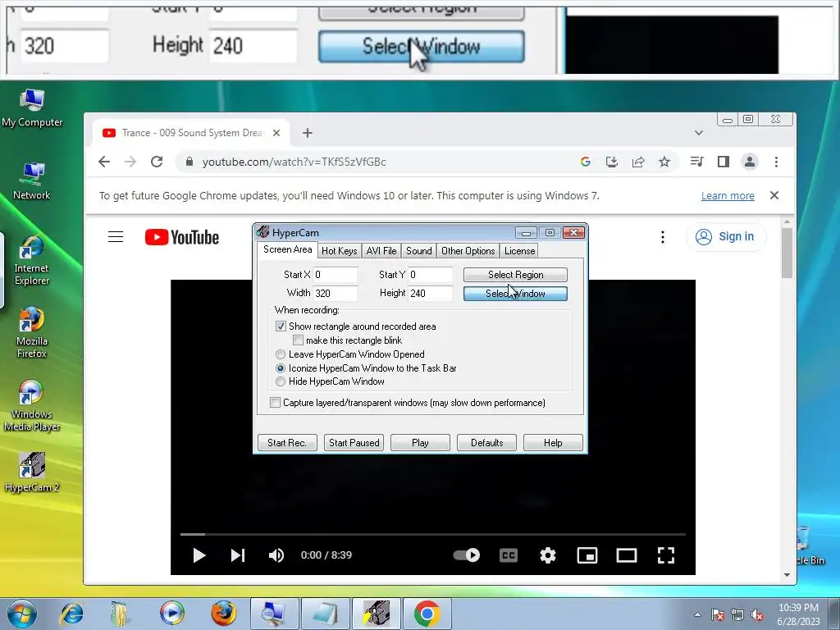
Task: Click the Height input field
Action: coord(431,293)
